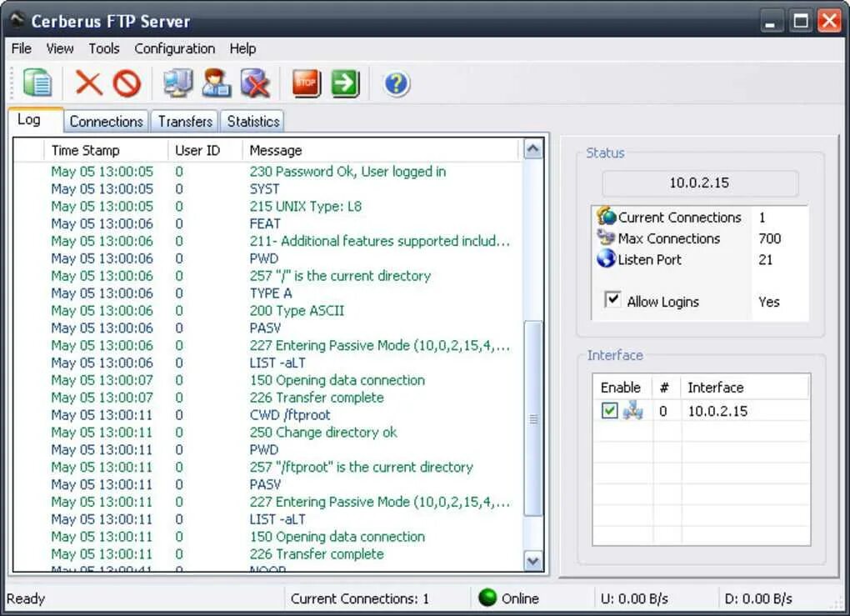850x616 pixels.
Task: Open the Configuration menu
Action: click(174, 49)
